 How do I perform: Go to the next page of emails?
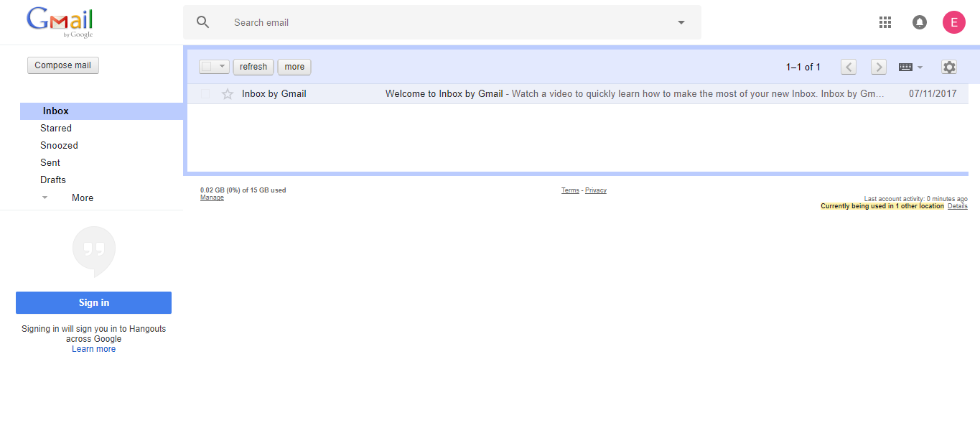click(878, 66)
